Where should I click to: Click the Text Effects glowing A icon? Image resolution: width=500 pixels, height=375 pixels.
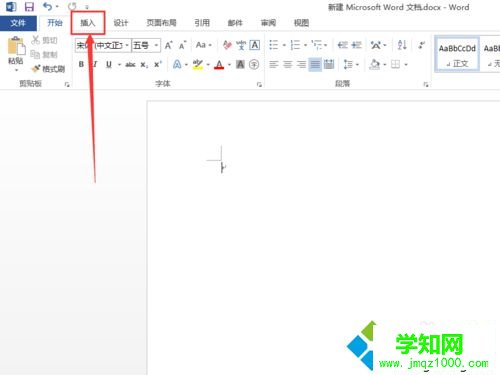pos(177,64)
